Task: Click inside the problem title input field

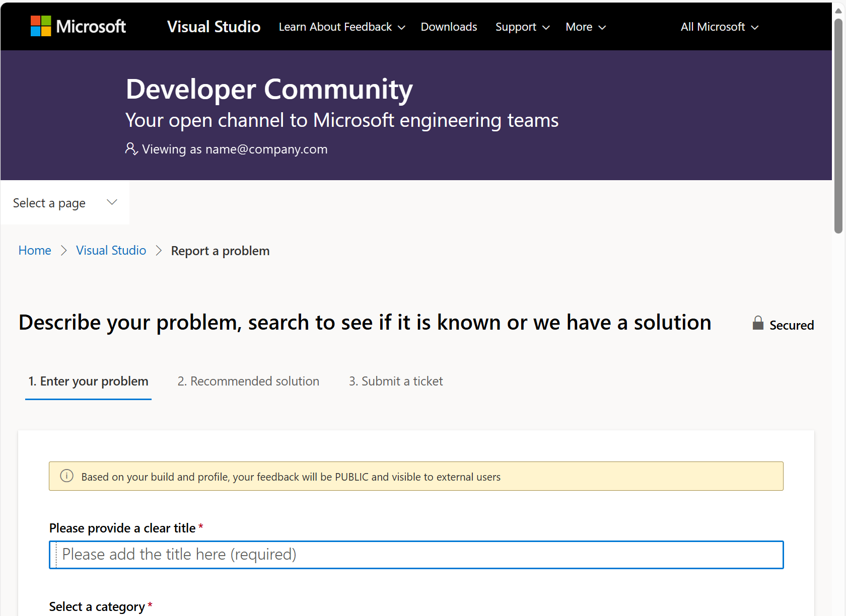Action: (416, 555)
